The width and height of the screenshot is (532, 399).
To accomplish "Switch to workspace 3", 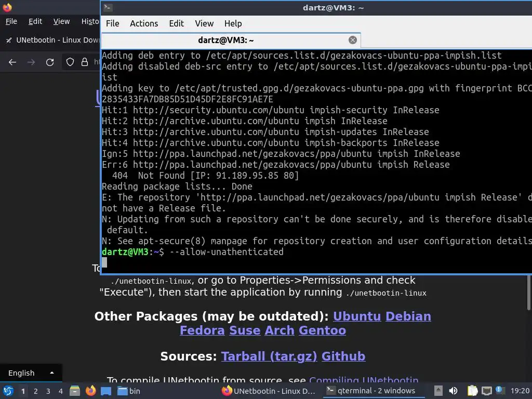I will pyautogui.click(x=48, y=391).
